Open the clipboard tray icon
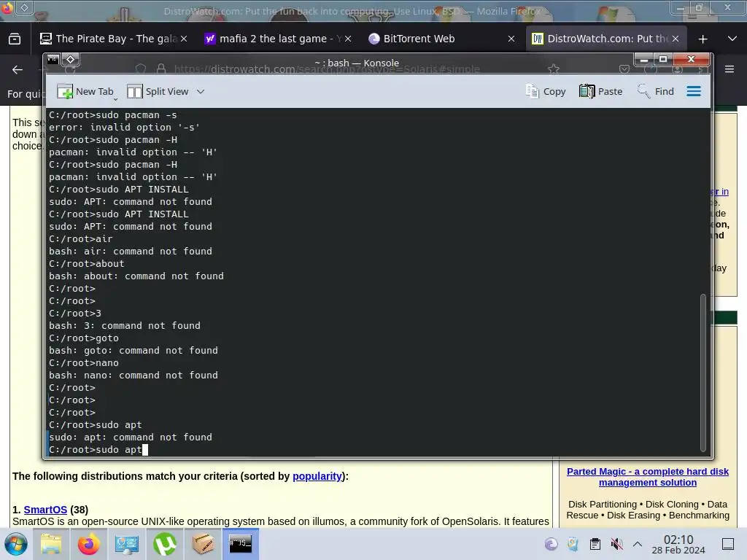Image resolution: width=747 pixels, height=560 pixels. tap(595, 544)
